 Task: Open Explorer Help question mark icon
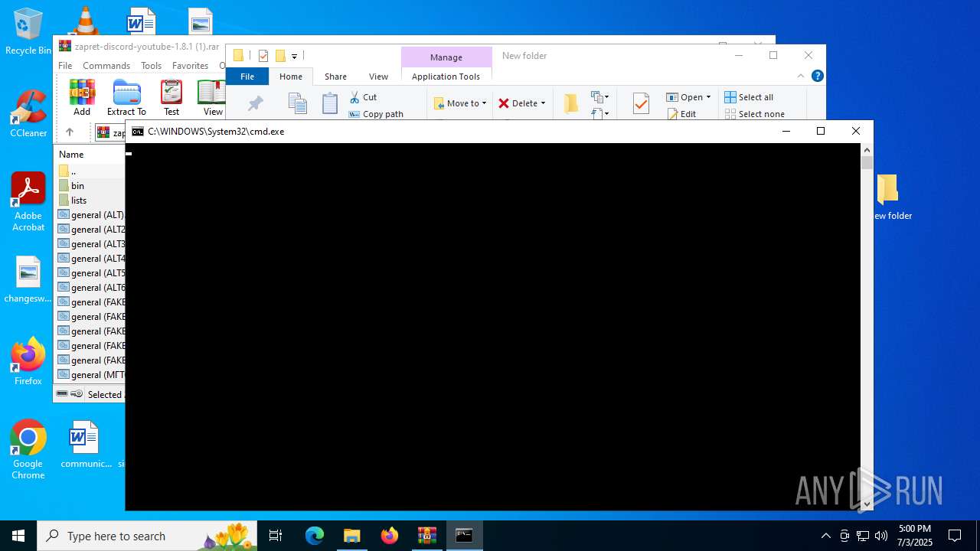point(817,76)
